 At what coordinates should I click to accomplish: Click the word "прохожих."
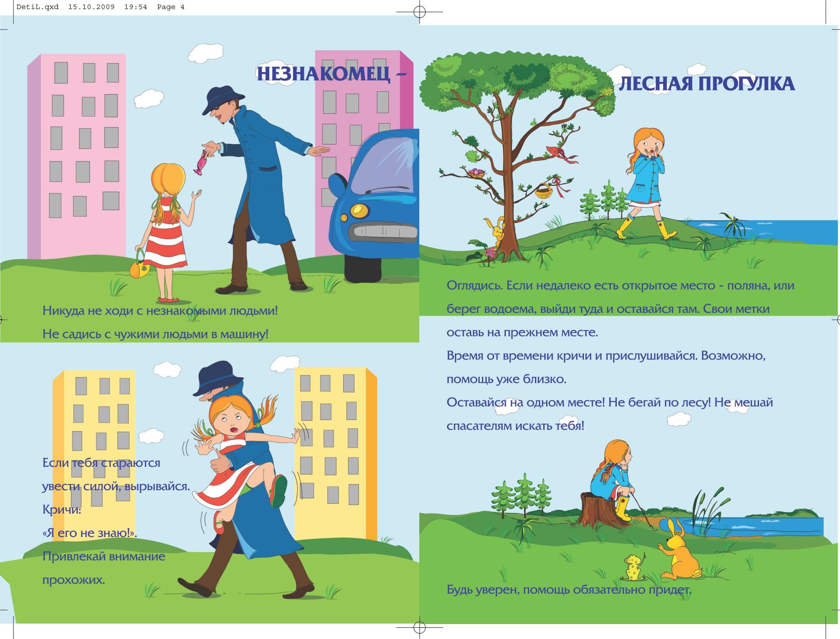click(x=73, y=580)
